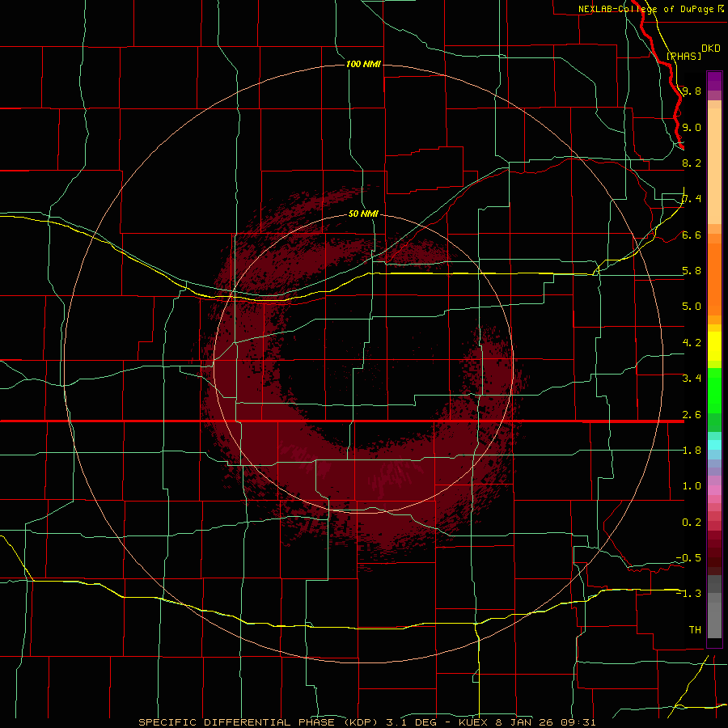Click the 0.2 scale value
Screen dimensions: 728x728
[692, 523]
